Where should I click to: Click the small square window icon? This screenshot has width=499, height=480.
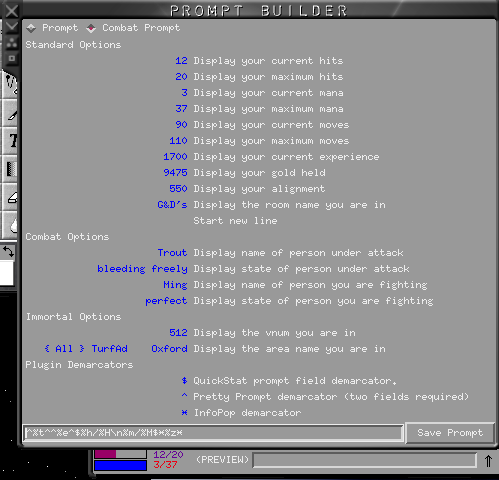(x=12, y=58)
